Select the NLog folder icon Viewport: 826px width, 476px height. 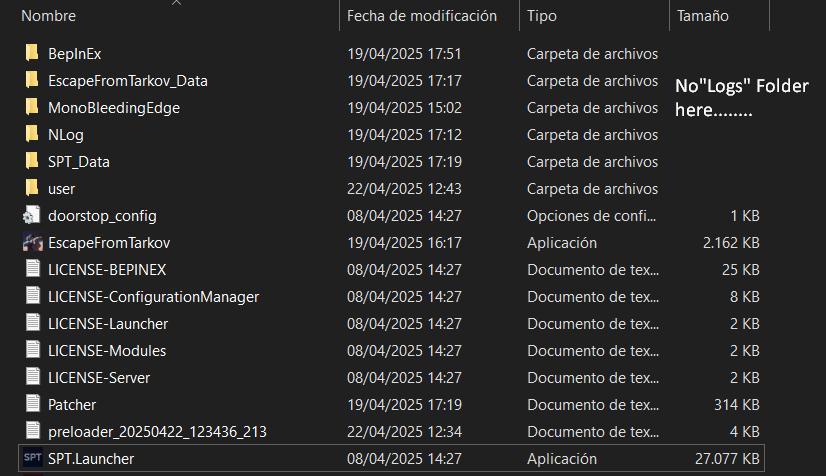(32, 134)
